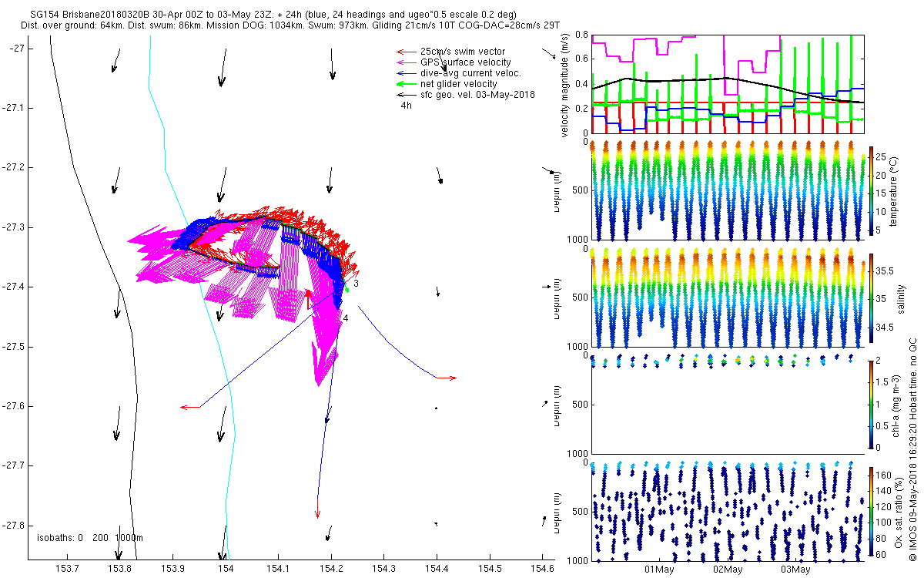This screenshot has width=924, height=578.
Task: Select the '25cm/s swim vector' legend entry
Action: [x=463, y=51]
